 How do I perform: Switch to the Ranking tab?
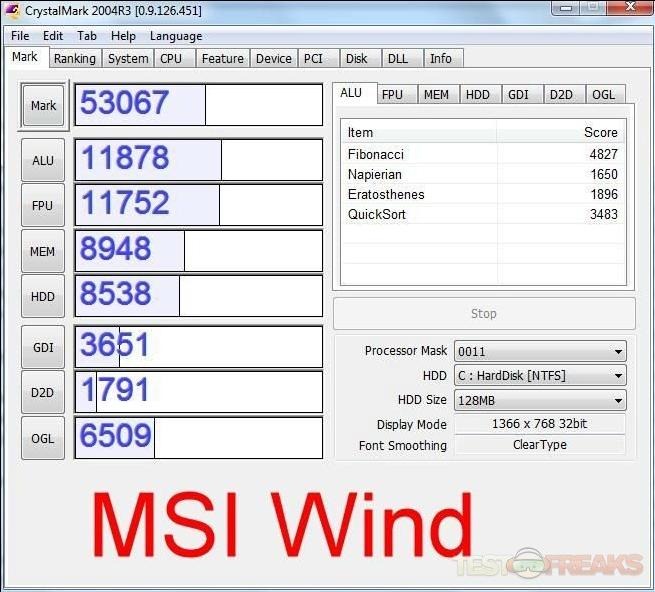point(75,59)
